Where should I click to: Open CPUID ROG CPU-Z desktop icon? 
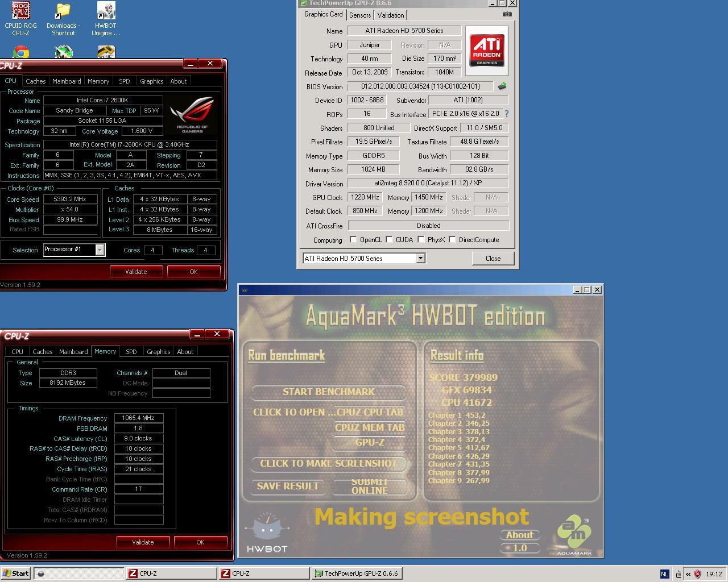point(21,19)
